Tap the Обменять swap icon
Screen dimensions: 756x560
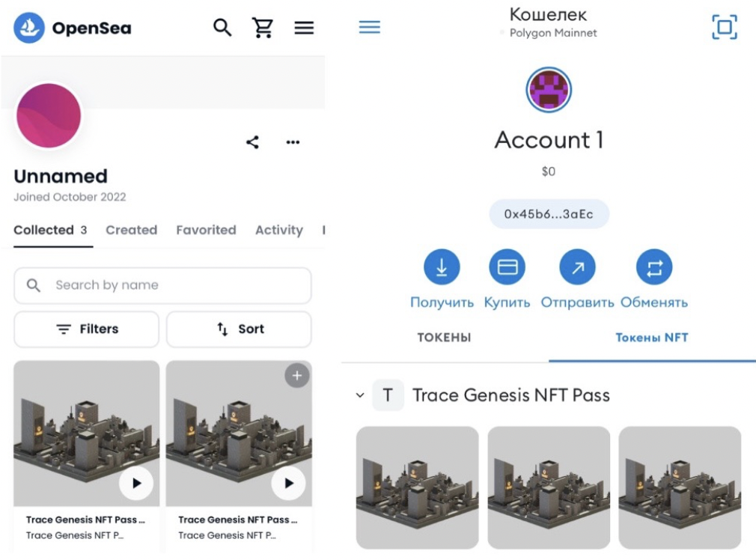point(654,267)
